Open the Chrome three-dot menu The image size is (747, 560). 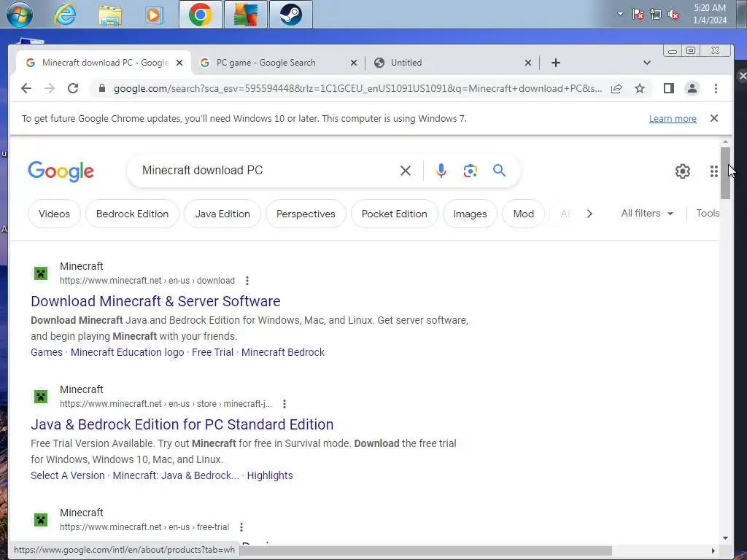tap(716, 88)
